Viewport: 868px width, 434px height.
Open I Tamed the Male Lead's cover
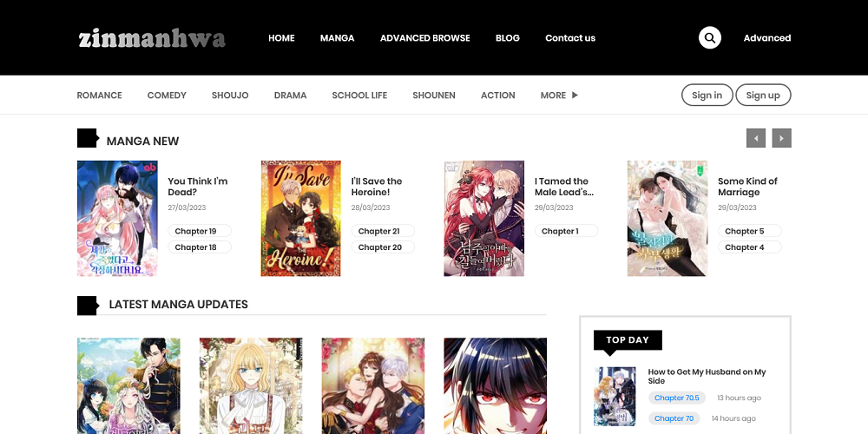point(483,218)
